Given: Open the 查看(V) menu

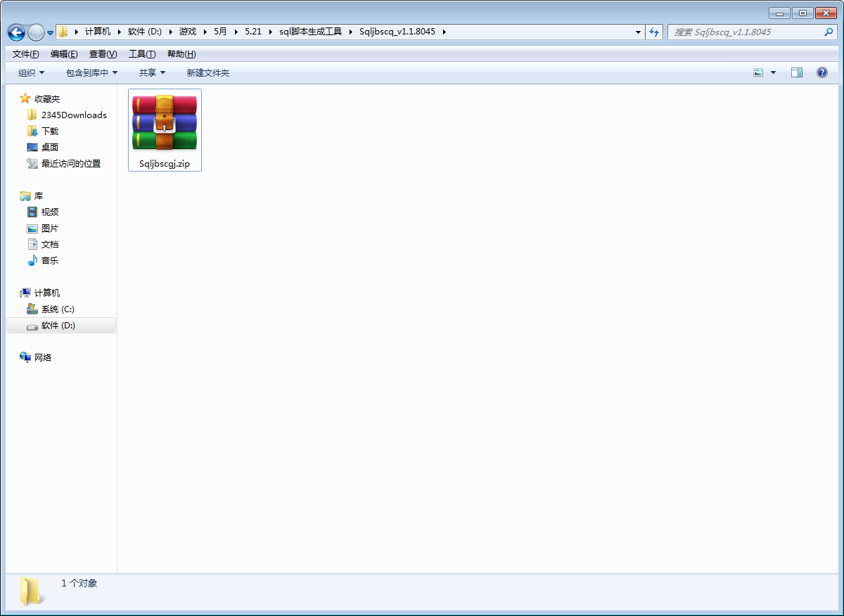Looking at the screenshot, I should coord(103,54).
